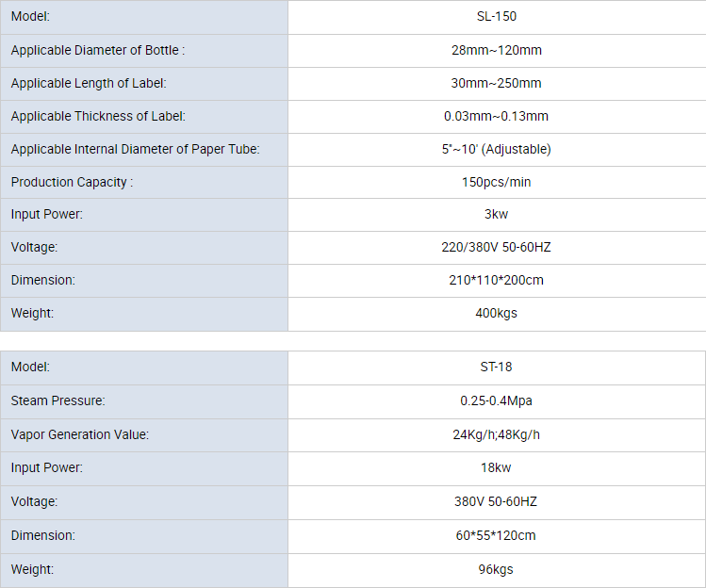Screen dimensions: 706x588
Task: Click the 400kgs weight value
Action: pyautogui.click(x=496, y=313)
